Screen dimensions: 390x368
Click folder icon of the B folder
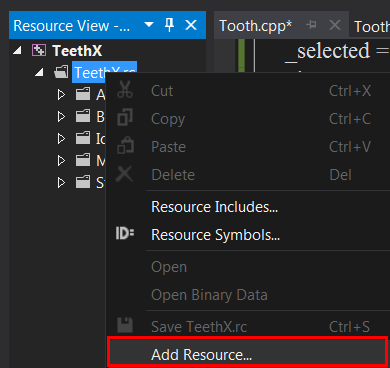tap(83, 116)
